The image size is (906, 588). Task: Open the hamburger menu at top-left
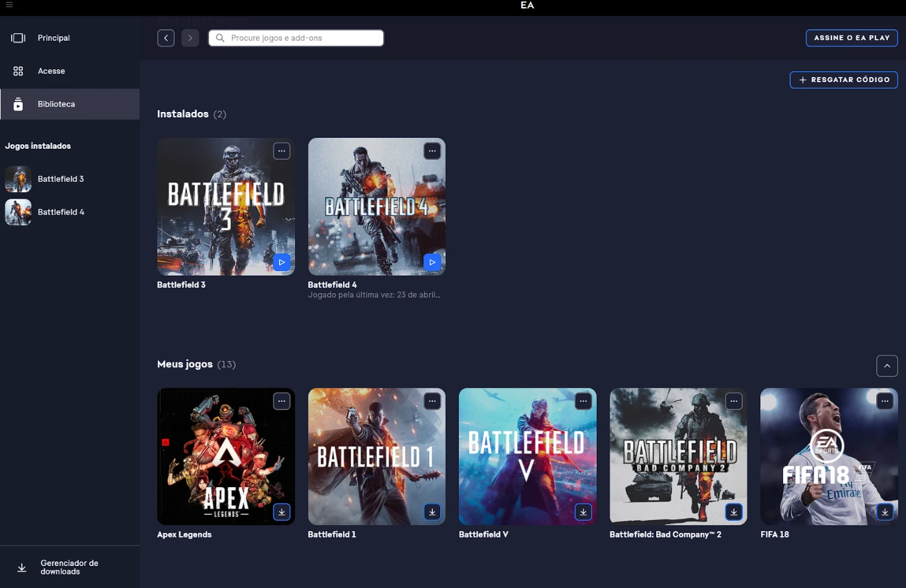coord(9,5)
